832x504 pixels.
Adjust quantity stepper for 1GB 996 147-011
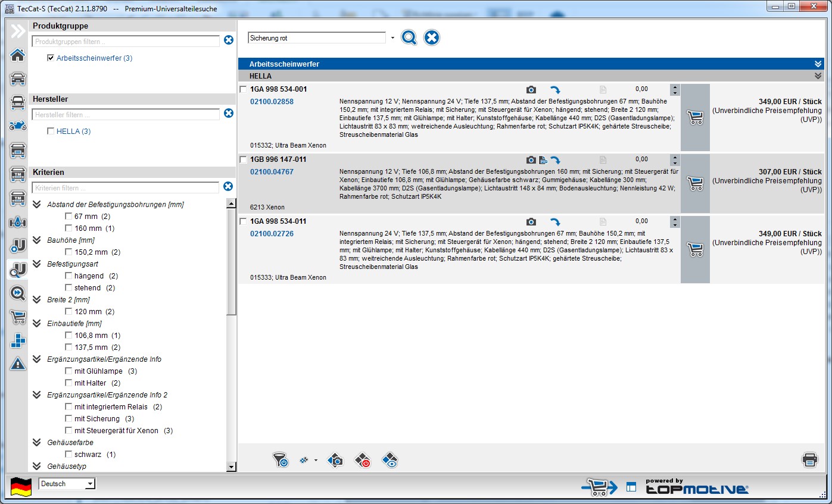pyautogui.click(x=674, y=160)
